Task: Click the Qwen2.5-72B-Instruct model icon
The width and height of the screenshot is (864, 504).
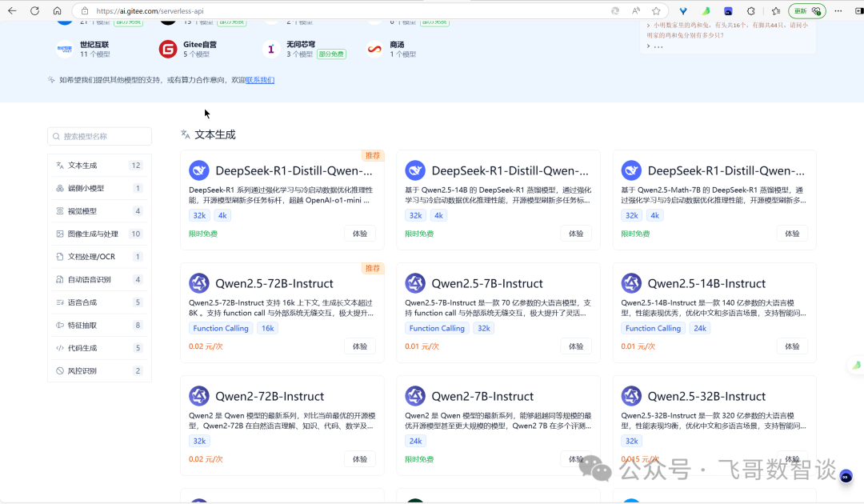Action: point(199,283)
